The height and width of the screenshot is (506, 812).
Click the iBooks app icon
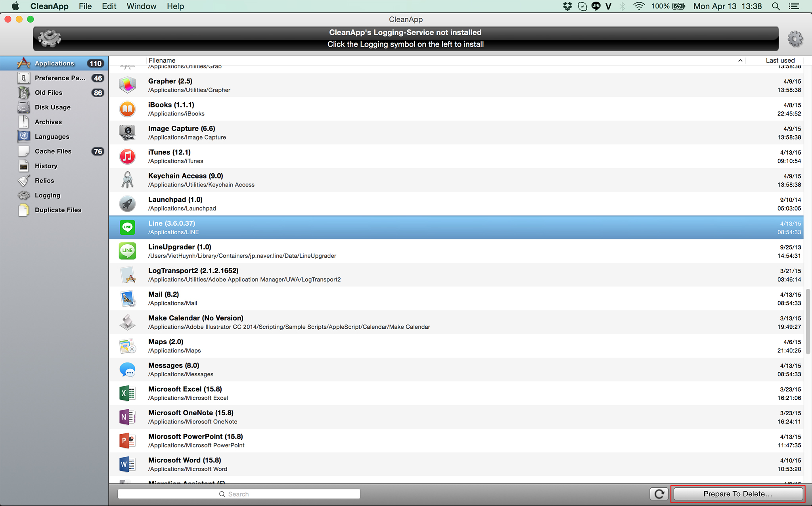coord(127,109)
